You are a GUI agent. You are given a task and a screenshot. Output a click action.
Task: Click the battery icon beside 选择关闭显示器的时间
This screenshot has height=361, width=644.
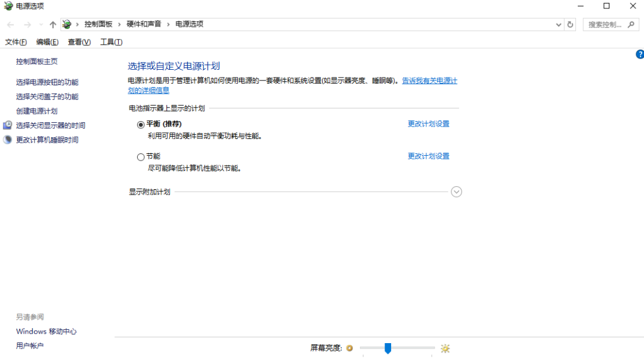(x=6, y=125)
